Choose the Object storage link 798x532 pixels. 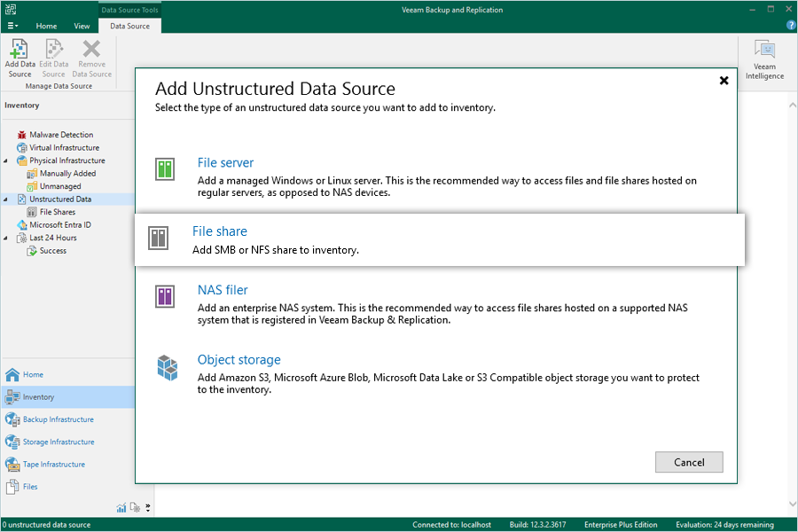tap(239, 360)
